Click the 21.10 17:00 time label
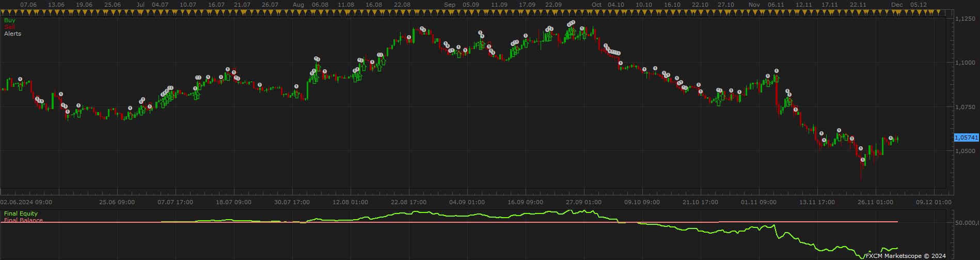 pos(701,202)
